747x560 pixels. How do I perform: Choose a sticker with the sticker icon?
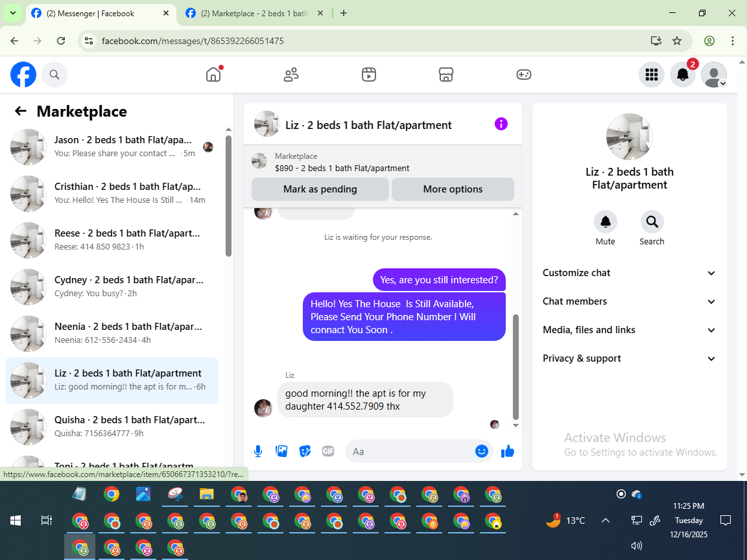pos(305,451)
